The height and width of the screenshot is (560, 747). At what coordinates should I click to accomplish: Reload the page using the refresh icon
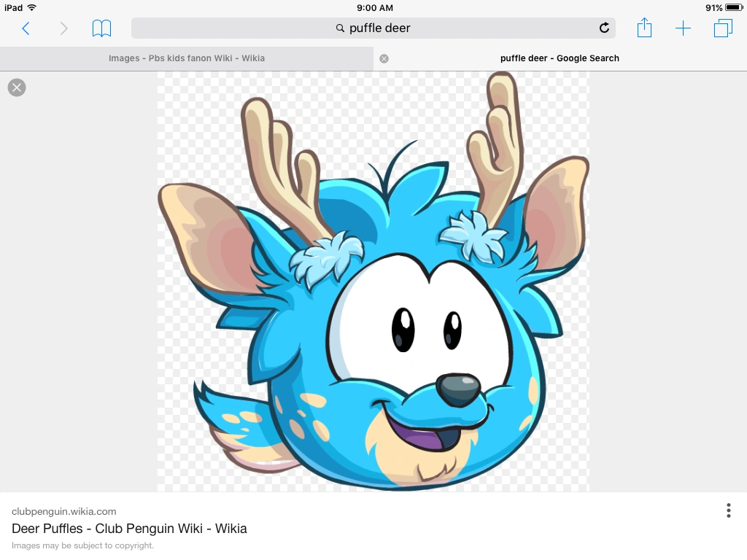[604, 28]
